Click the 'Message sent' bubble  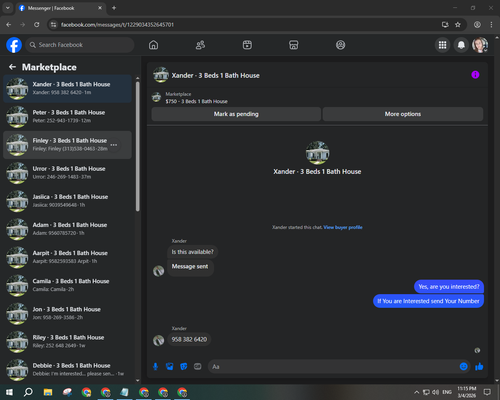[190, 267]
